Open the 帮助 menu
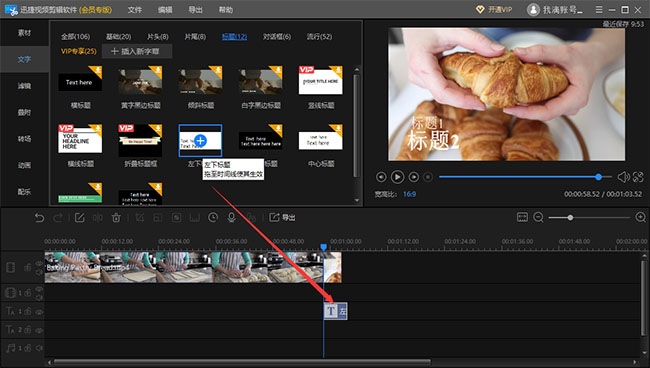The height and width of the screenshot is (368, 650). [226, 10]
